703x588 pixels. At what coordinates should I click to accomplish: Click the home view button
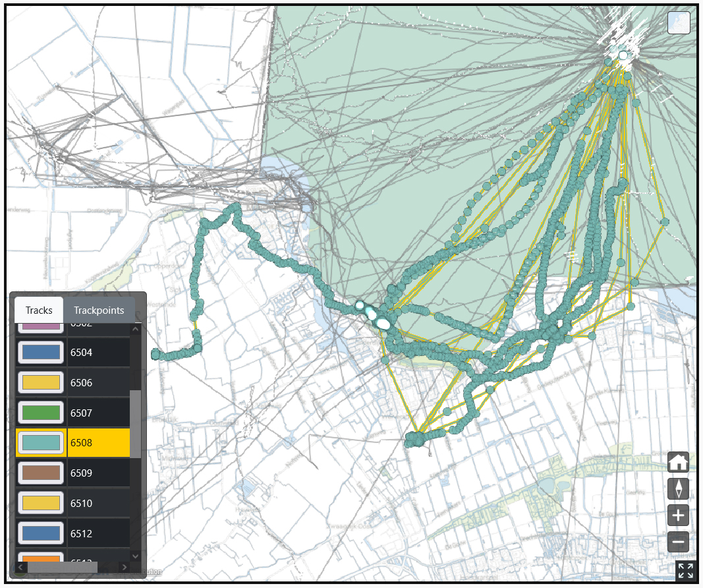click(678, 462)
